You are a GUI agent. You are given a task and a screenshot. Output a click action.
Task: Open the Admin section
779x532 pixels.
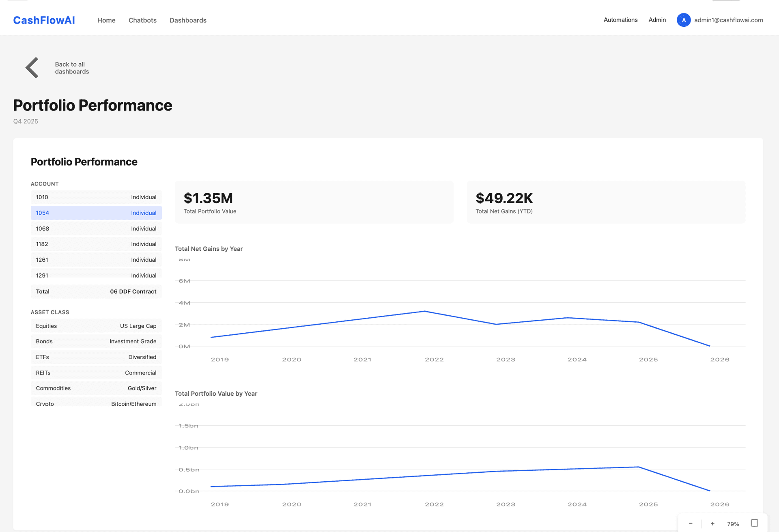(x=657, y=20)
